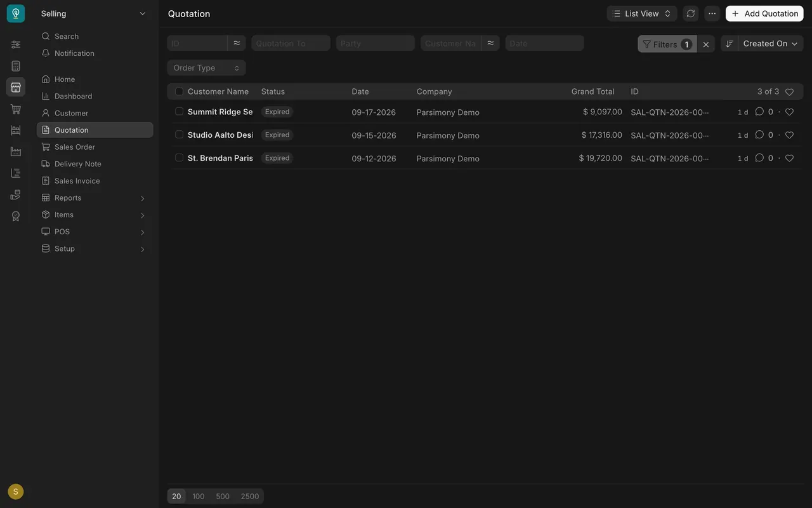Check the St. Brendan row checkbox
812x508 pixels.
(179, 157)
